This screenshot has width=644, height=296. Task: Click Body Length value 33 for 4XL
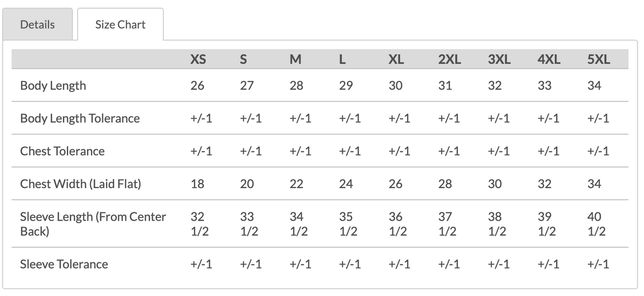coord(545,86)
